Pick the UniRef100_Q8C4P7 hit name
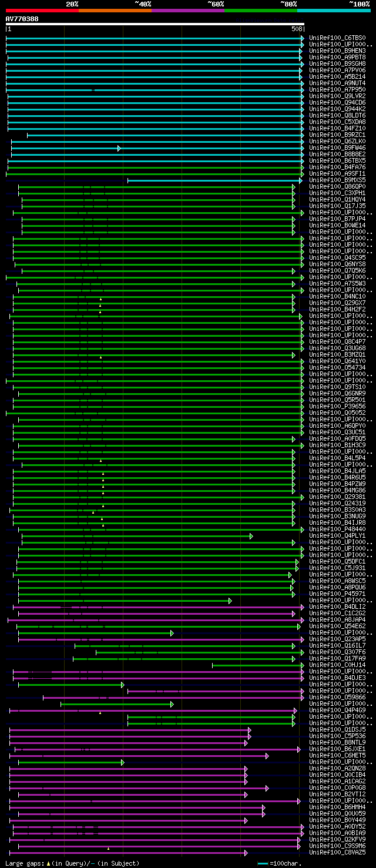 [337, 342]
